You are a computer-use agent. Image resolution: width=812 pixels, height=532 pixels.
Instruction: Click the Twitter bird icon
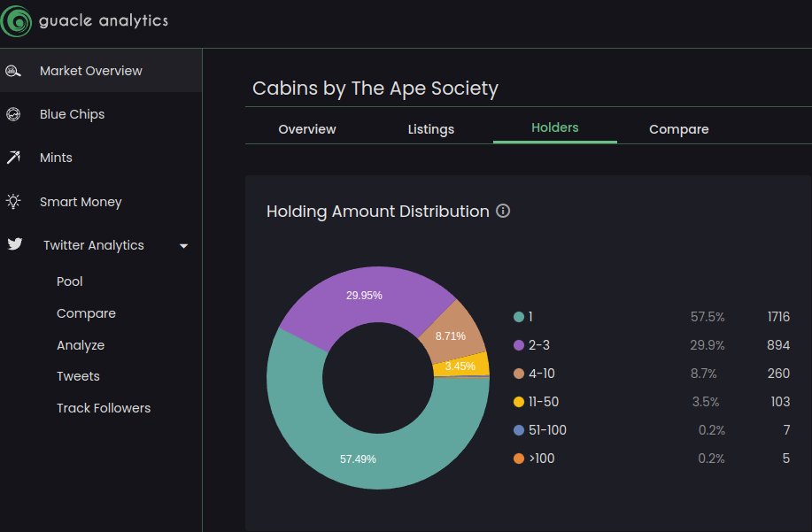point(15,243)
